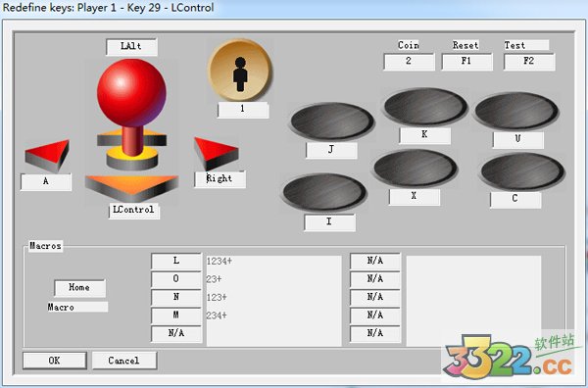The image size is (588, 388).
Task: Redefine the Coin key labeled 2
Action: pos(409,61)
